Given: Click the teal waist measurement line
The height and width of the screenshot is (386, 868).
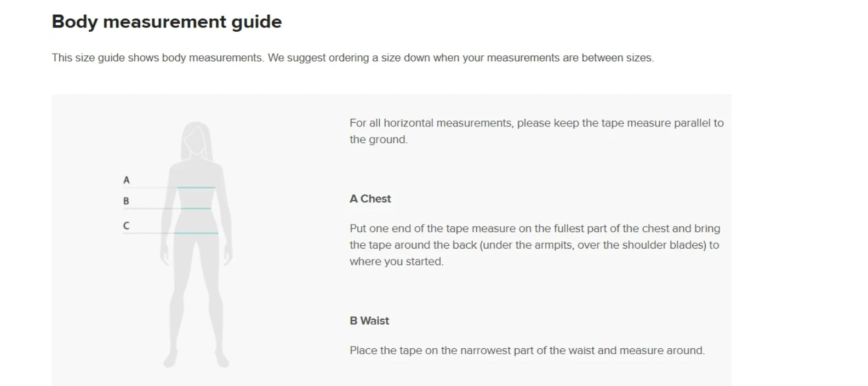Looking at the screenshot, I should pos(196,209).
